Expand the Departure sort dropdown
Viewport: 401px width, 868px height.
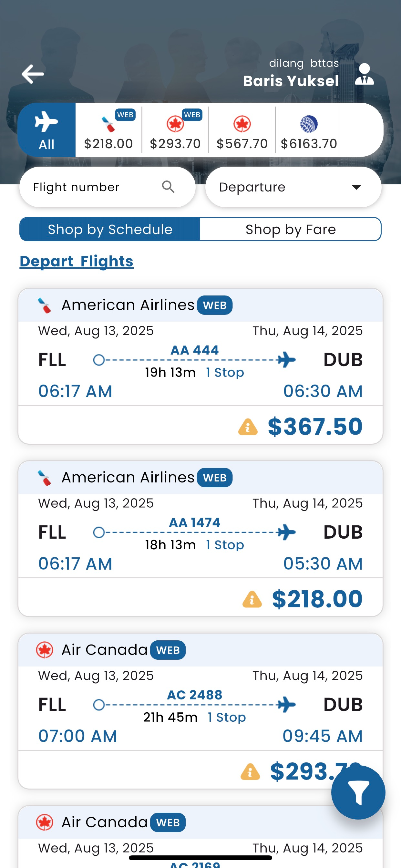(293, 187)
